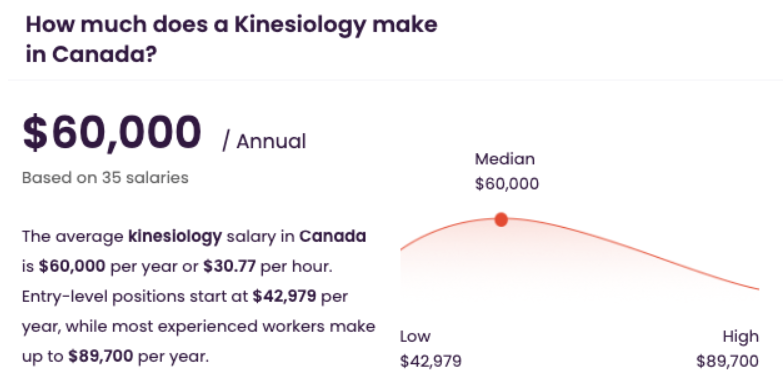Click the left start of salary curve
Viewport: 784px width, 391px height.
click(408, 244)
